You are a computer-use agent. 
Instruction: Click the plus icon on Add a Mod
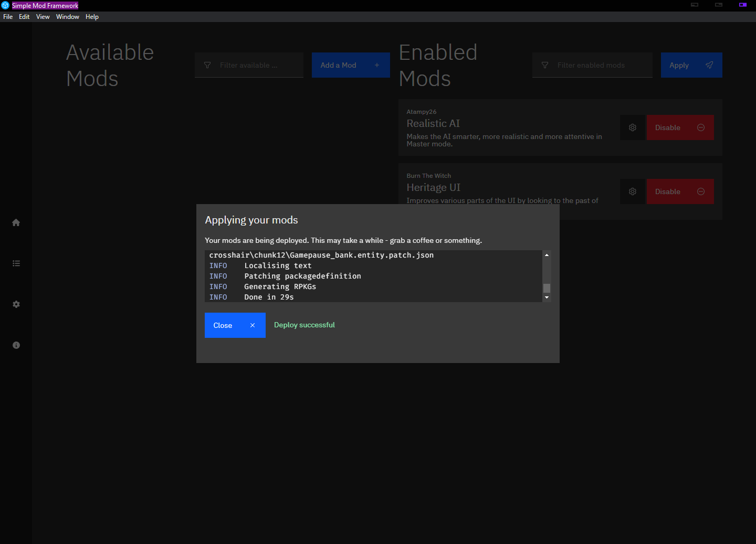[376, 65]
